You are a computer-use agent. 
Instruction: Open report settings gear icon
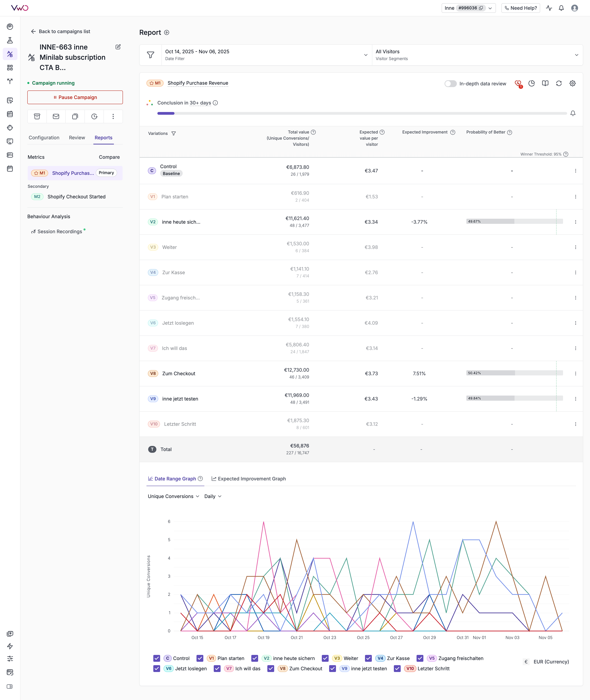coord(572,83)
